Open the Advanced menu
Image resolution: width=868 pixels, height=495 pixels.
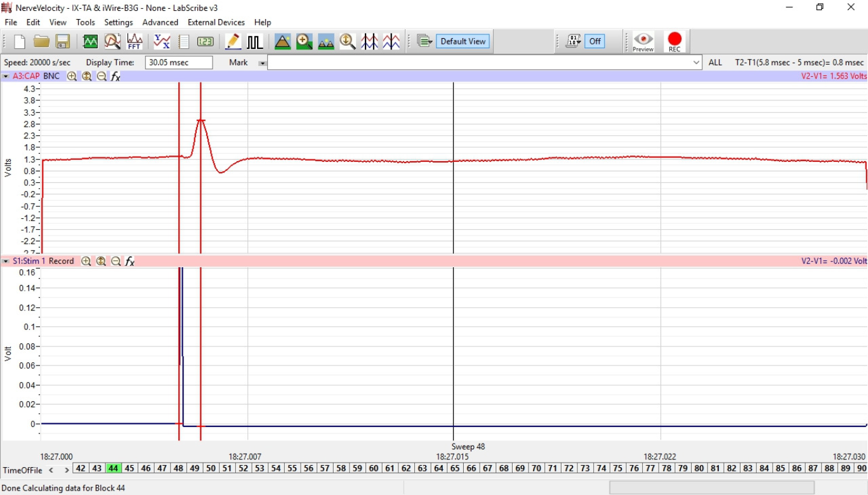coord(160,22)
